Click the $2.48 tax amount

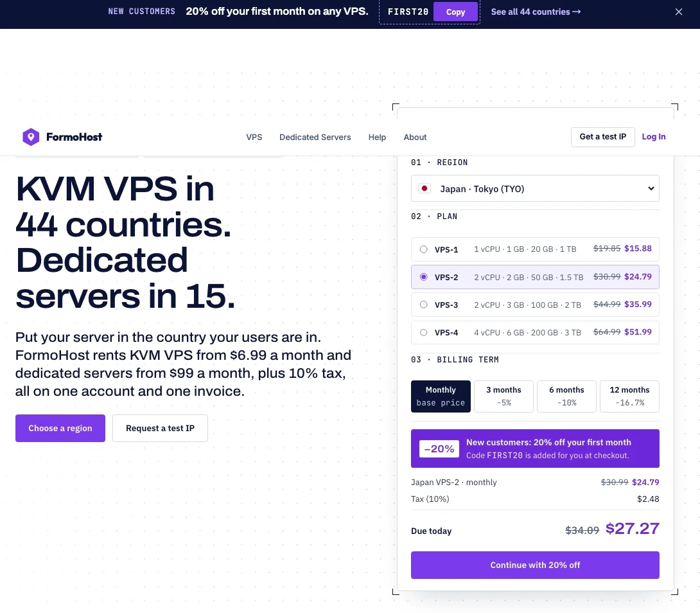(x=648, y=499)
